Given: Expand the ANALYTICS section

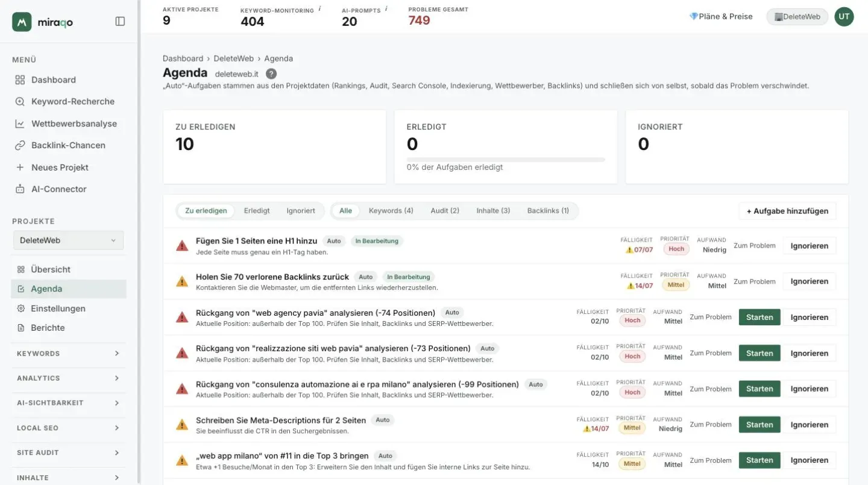Looking at the screenshot, I should coord(69,378).
